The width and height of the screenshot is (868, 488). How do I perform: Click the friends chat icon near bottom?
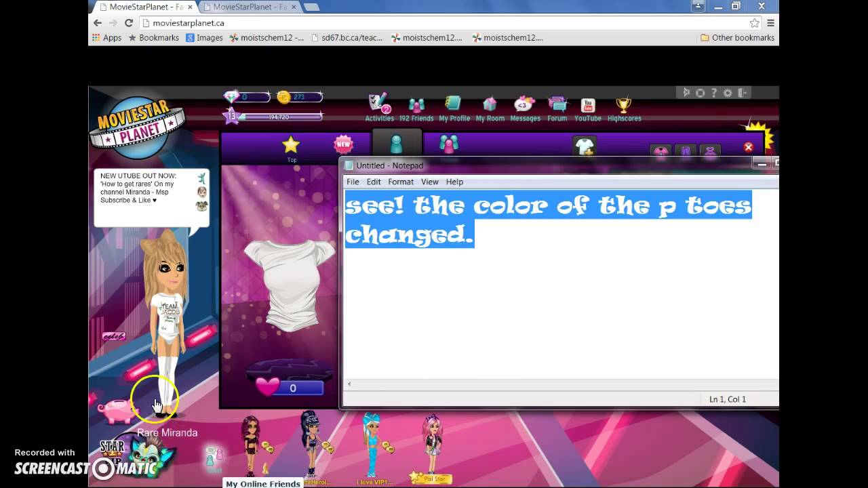[214, 457]
